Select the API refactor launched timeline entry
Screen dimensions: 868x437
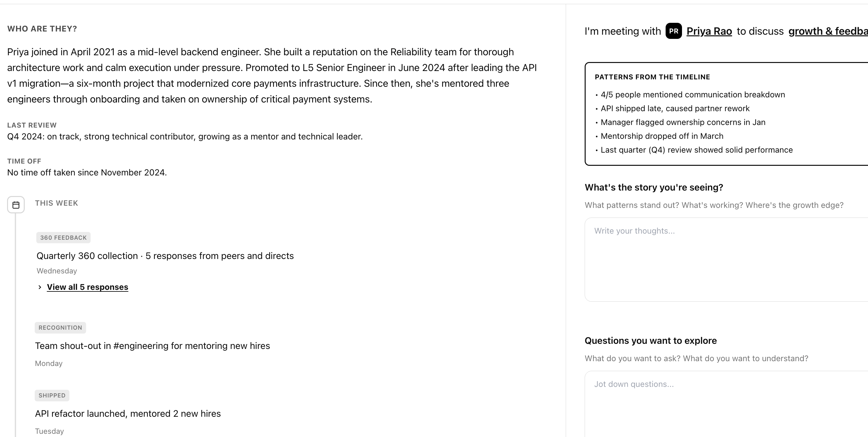[x=128, y=414]
